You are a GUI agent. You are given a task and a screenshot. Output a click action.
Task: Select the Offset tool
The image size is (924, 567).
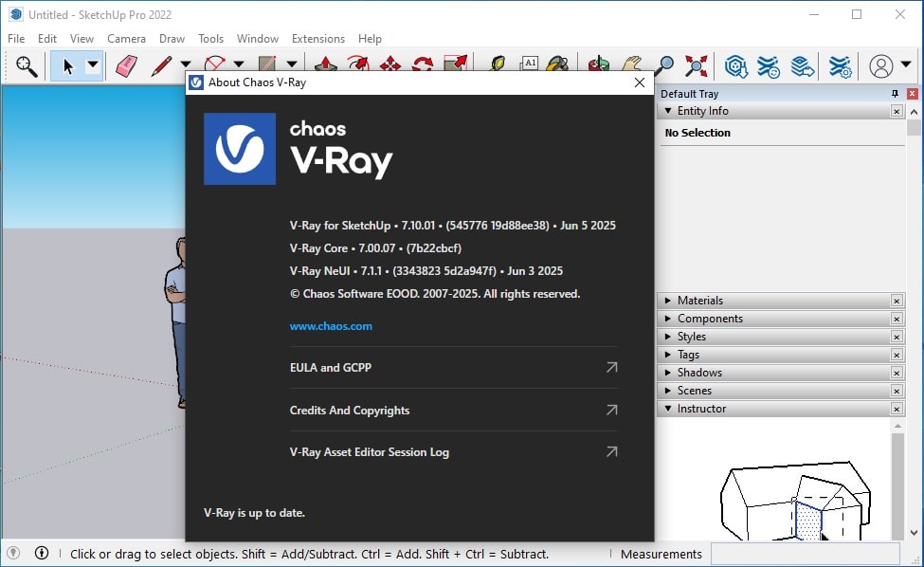pyautogui.click(x=357, y=64)
